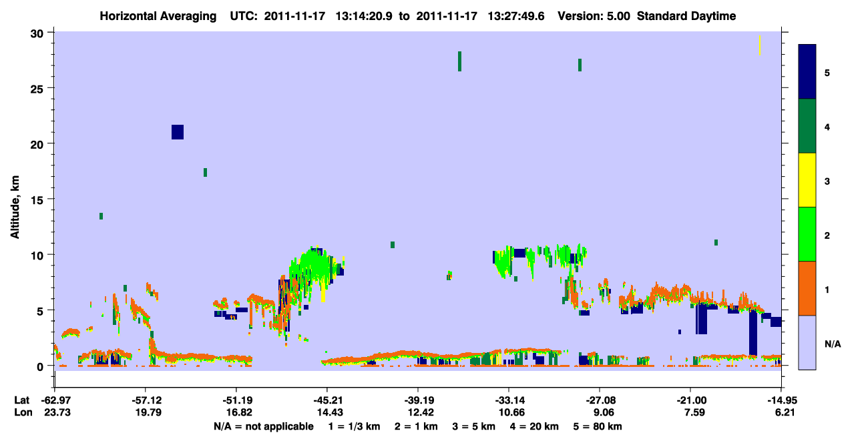Click the color bar label 'N/A'

832,344
